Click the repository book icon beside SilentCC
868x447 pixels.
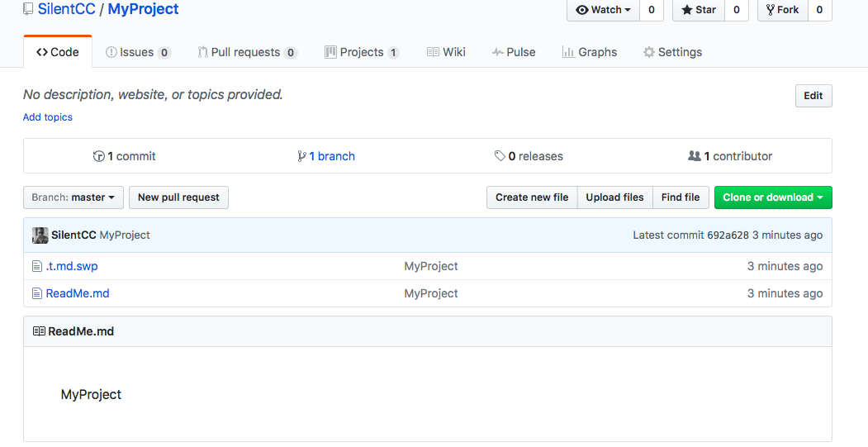pyautogui.click(x=28, y=10)
